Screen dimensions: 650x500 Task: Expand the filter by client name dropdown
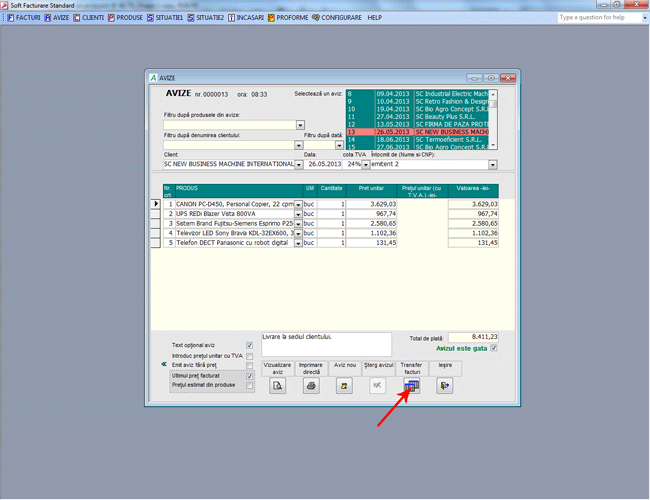pyautogui.click(x=298, y=145)
